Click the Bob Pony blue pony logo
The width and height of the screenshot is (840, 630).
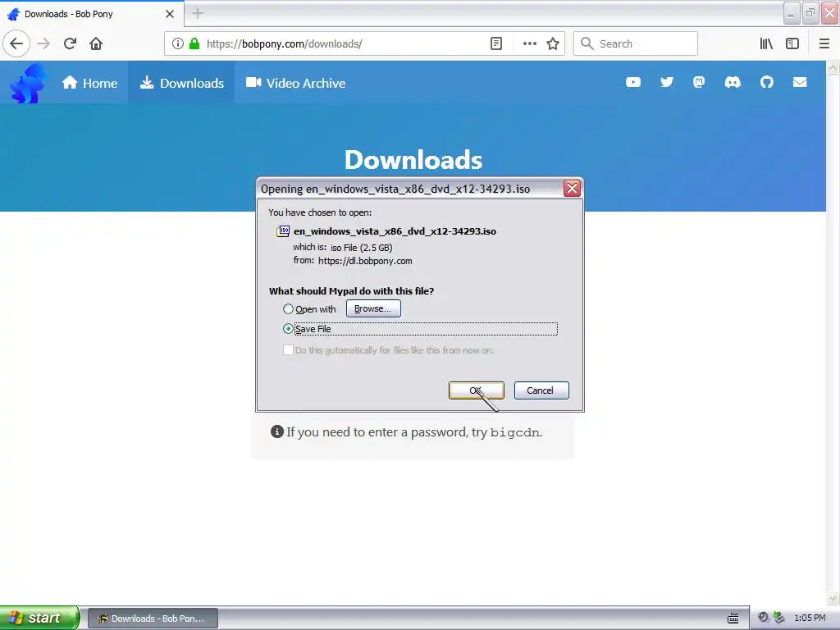tap(29, 83)
